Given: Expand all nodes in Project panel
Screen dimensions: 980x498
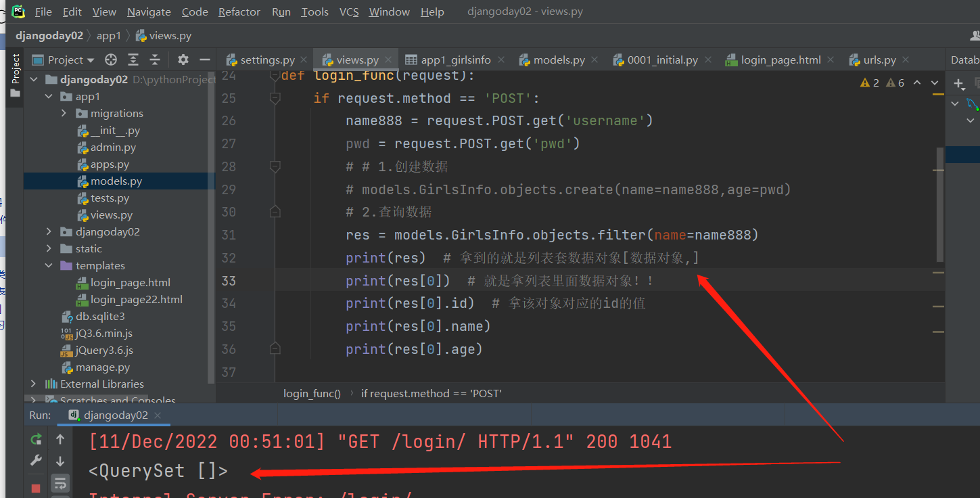Looking at the screenshot, I should coord(133,60).
